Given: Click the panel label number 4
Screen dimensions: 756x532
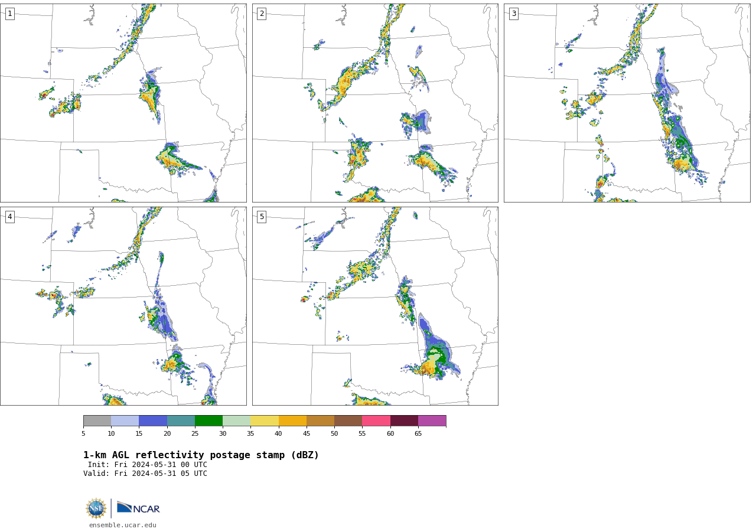Looking at the screenshot, I should (9, 217).
